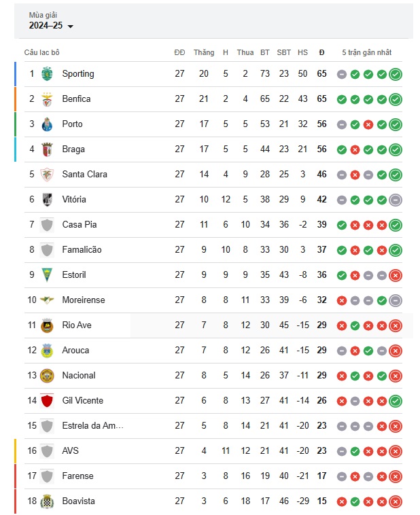Open the 2024–25 season dropdown

tap(51, 25)
